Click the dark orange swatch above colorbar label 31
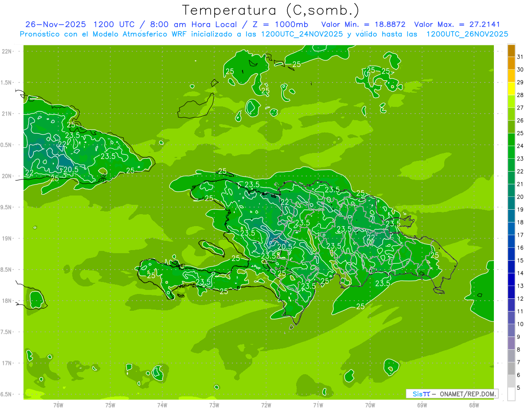 click(x=511, y=51)
